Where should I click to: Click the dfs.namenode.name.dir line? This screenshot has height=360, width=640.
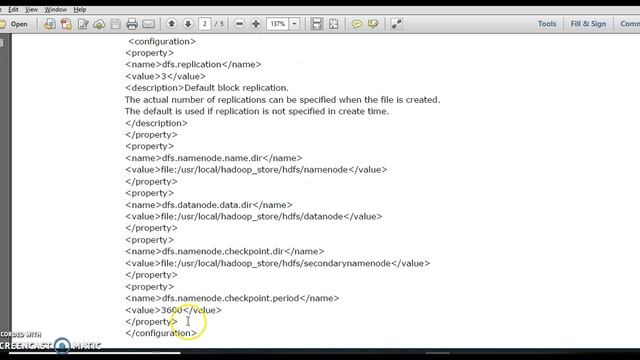(x=213, y=158)
